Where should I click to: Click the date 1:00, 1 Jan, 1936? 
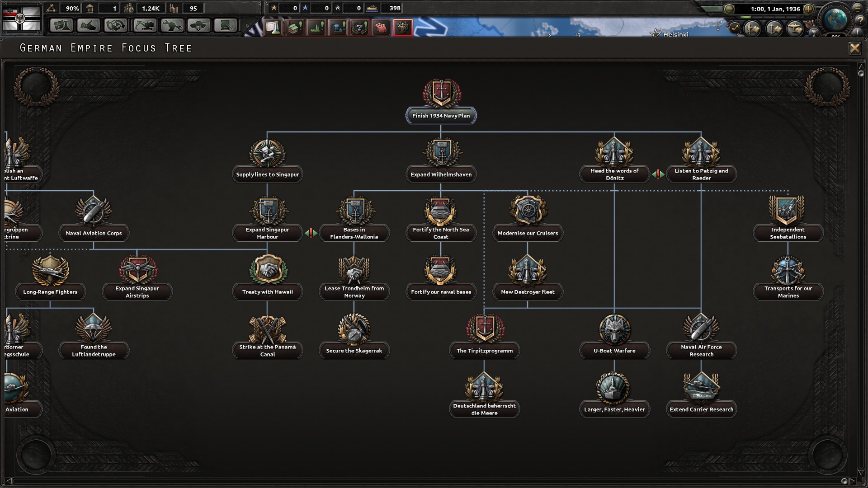(775, 9)
